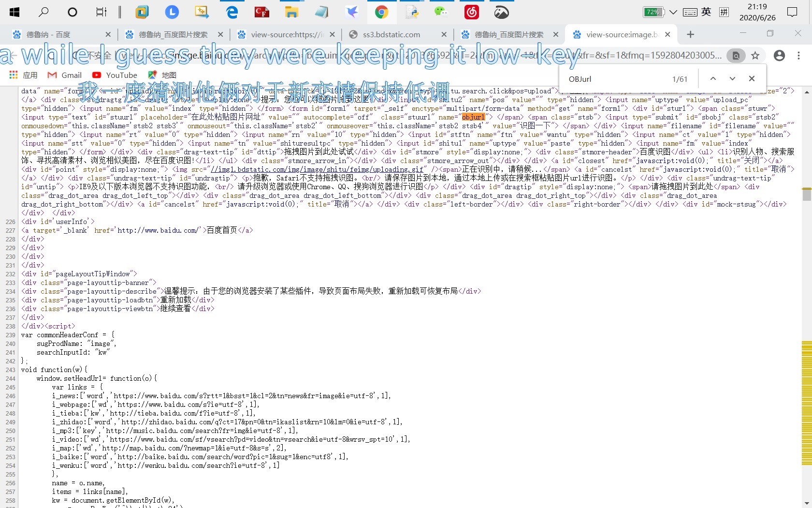Open the blue L app in the taskbar
The height and width of the screenshot is (508, 812).
(x=172, y=12)
